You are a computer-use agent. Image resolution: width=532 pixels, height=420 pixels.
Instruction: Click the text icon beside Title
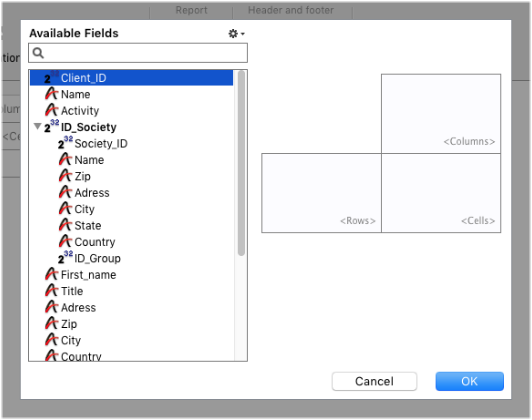[x=52, y=290]
